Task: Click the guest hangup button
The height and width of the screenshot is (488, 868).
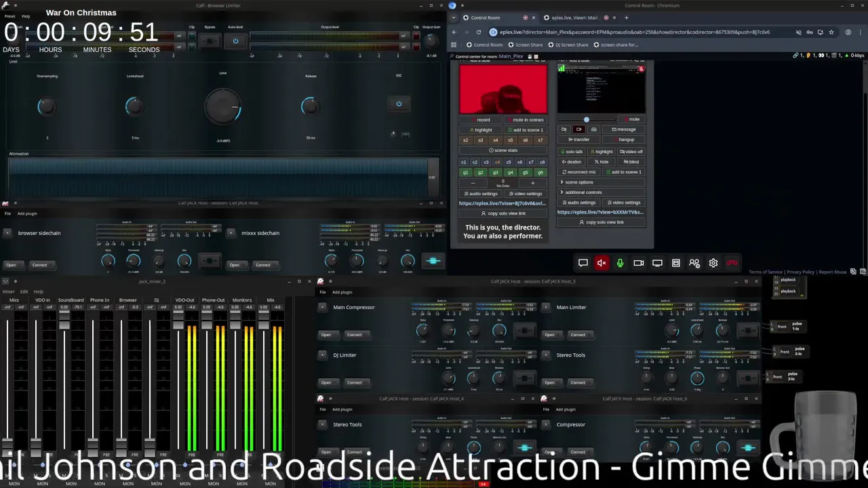Action: click(x=624, y=140)
